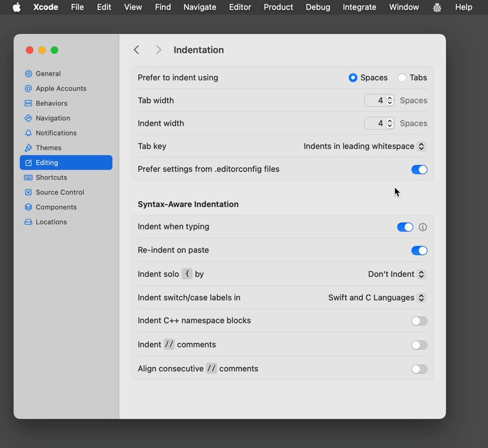
Task: Turn on Indent C++ namespace blocks
Action: [420, 321]
